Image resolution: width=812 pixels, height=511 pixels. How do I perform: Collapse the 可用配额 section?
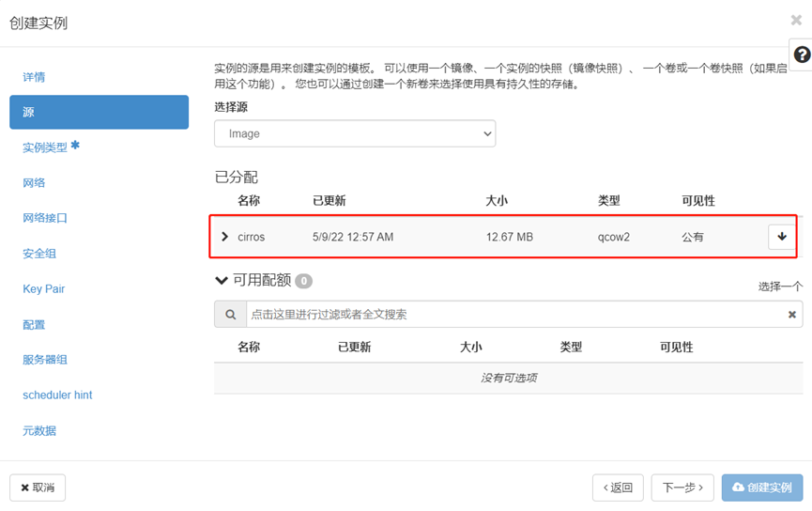[x=222, y=280]
